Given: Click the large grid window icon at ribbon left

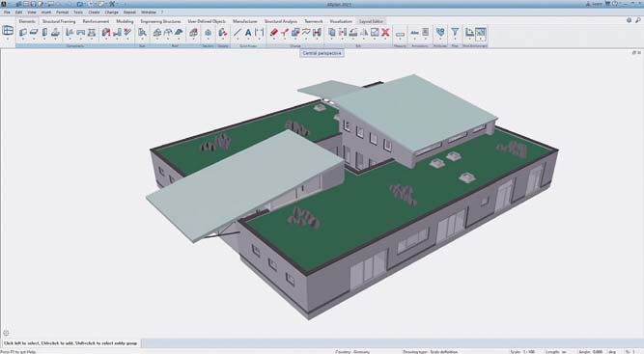Looking at the screenshot, I should 8,31.
